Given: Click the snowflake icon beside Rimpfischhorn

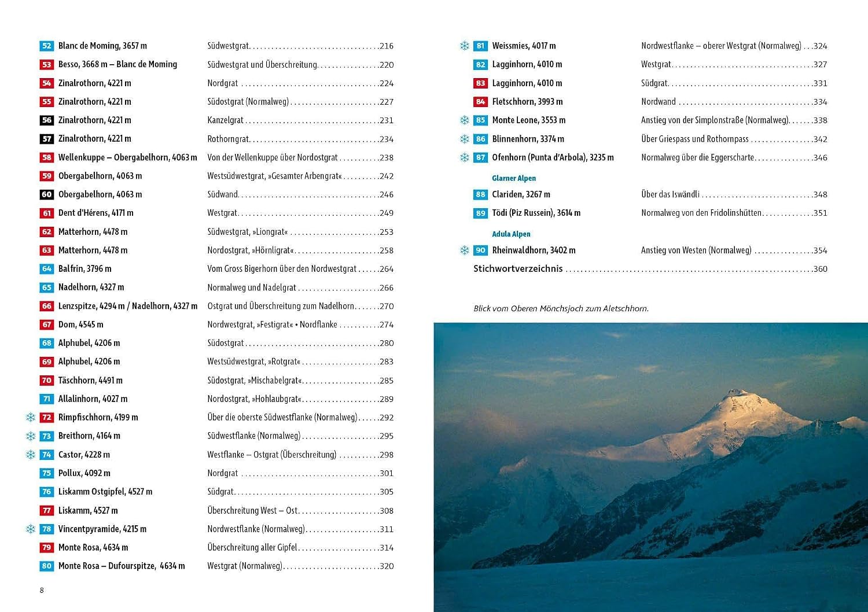Looking at the screenshot, I should coord(31,417).
